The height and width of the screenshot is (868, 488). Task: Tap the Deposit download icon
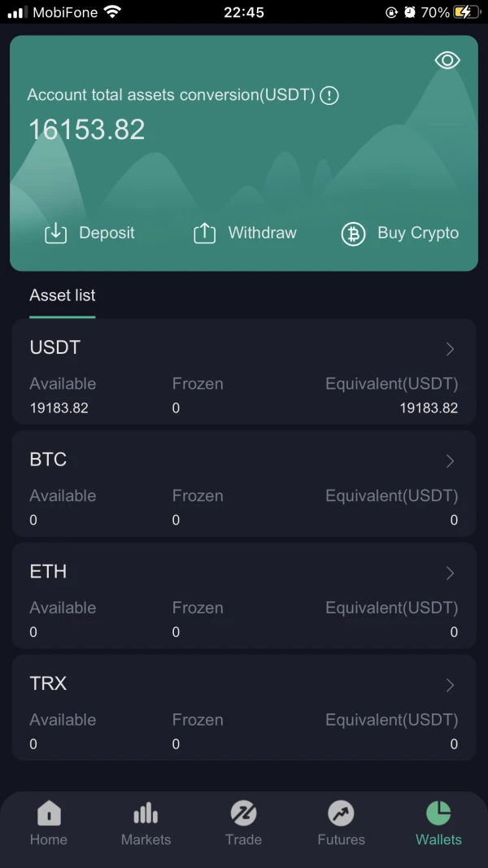pyautogui.click(x=55, y=233)
